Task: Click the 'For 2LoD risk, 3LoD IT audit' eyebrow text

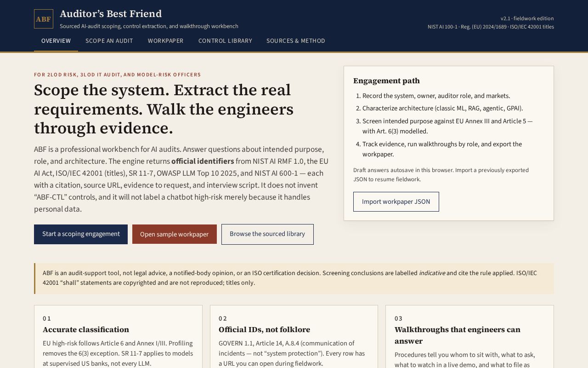Action: point(117,75)
